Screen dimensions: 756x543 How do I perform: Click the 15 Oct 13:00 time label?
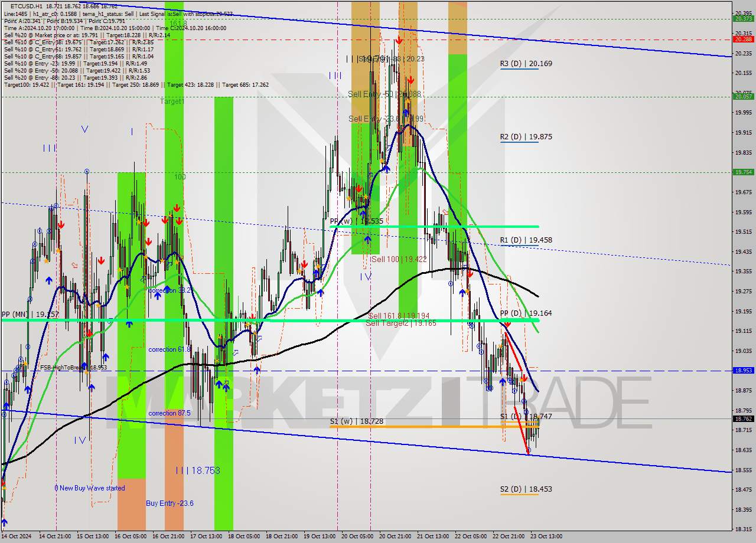tap(93, 537)
